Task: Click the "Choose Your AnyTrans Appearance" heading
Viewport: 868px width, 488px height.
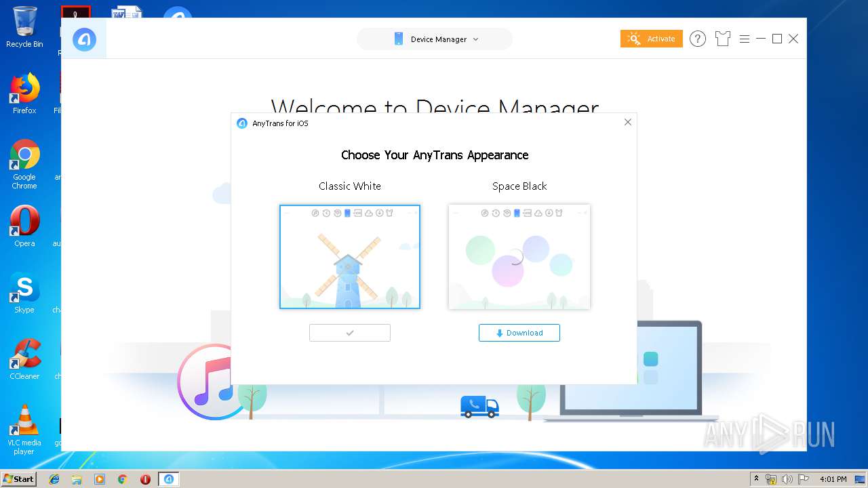Action: [435, 155]
